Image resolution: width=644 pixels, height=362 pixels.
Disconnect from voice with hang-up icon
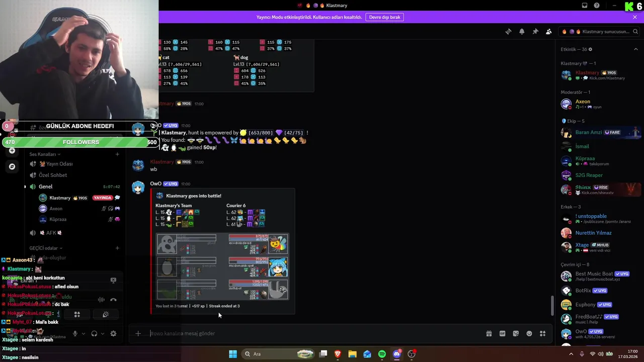[x=113, y=300]
